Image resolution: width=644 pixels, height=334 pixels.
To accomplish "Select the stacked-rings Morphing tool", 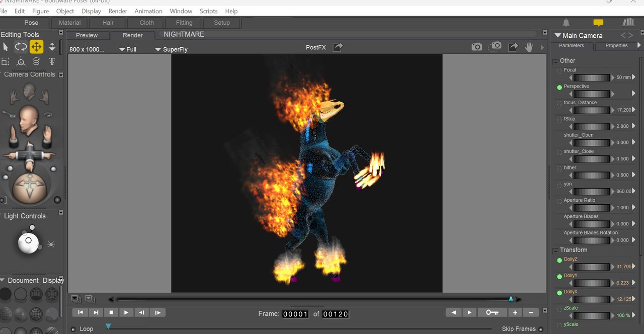I will (x=36, y=61).
